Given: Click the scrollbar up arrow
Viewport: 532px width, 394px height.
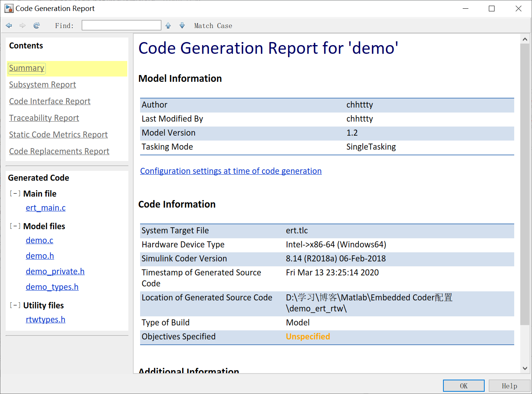Looking at the screenshot, I should (525, 39).
